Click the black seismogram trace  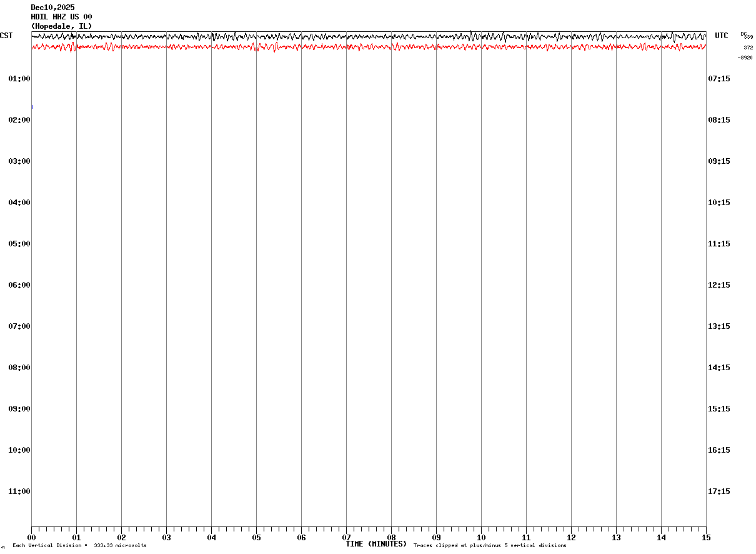(369, 36)
